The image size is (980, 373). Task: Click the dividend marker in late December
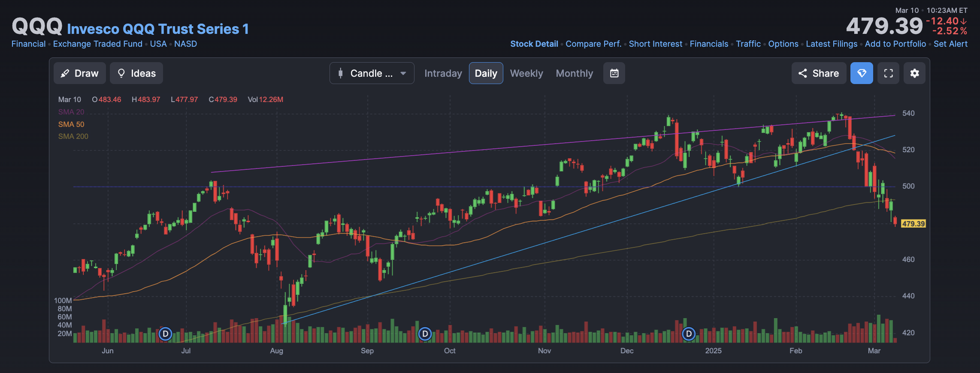(689, 334)
